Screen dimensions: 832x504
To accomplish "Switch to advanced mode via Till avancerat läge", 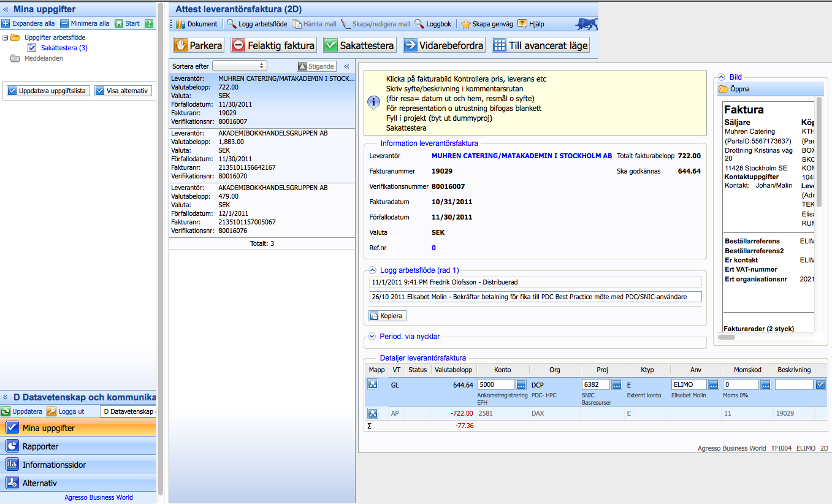I will click(540, 45).
